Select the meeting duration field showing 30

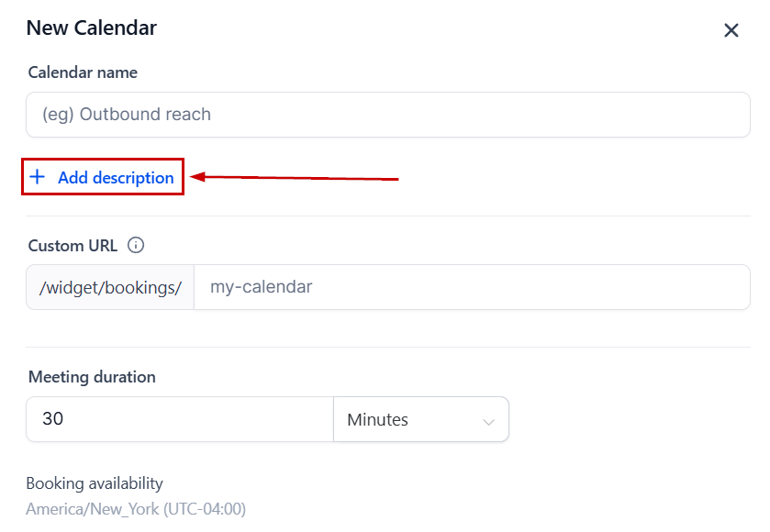(179, 419)
